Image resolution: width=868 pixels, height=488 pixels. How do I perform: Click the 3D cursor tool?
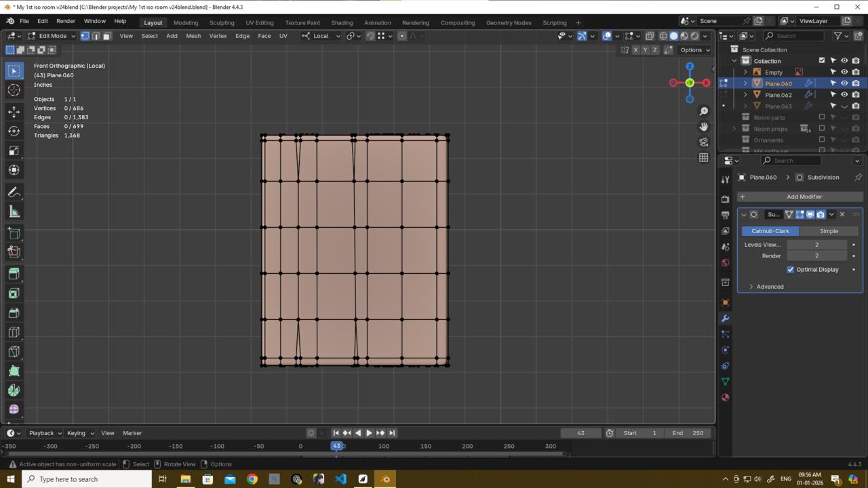(x=14, y=91)
